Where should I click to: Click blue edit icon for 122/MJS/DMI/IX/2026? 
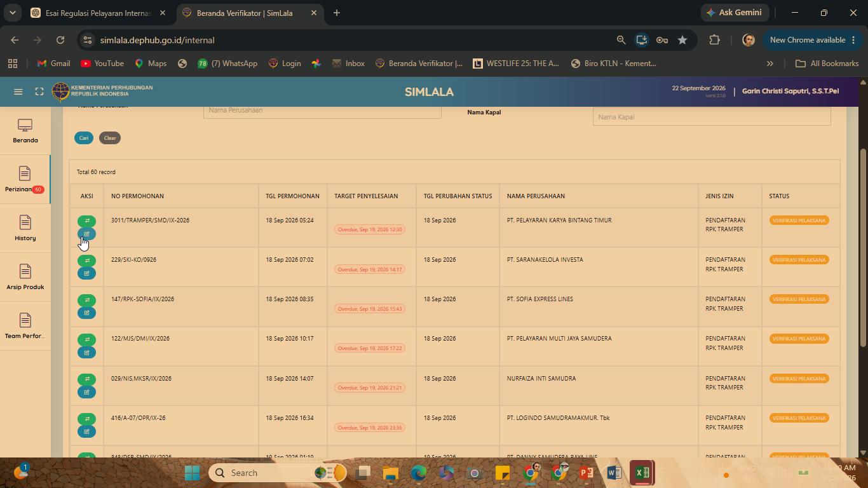point(86,353)
